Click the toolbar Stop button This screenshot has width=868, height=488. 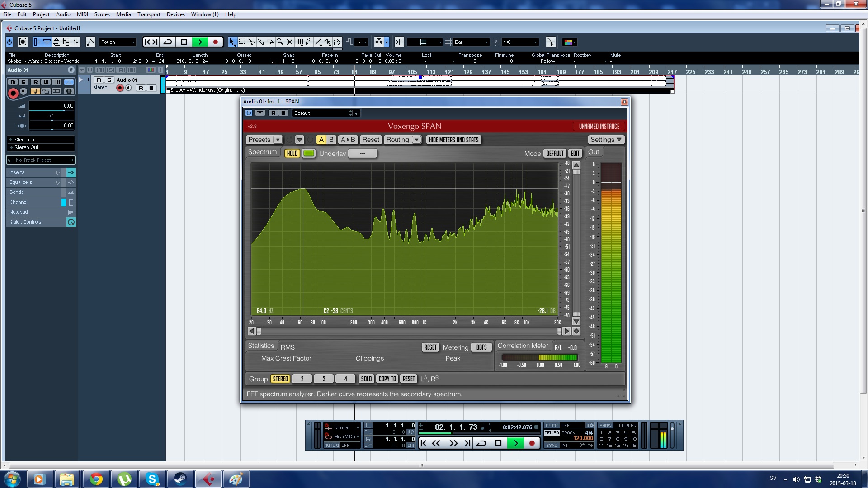pos(184,42)
